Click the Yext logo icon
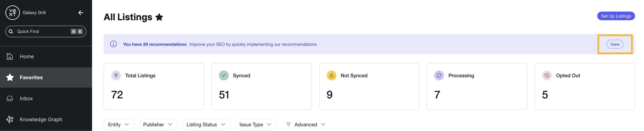 (x=12, y=12)
